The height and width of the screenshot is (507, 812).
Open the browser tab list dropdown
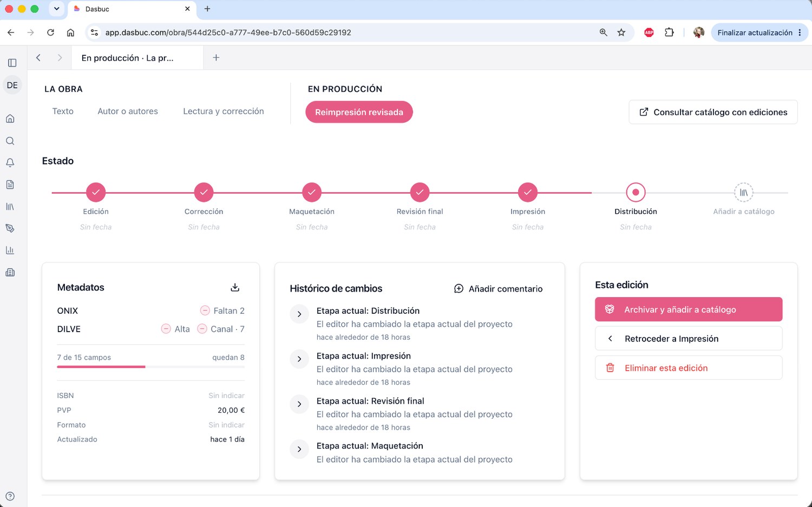(x=56, y=9)
